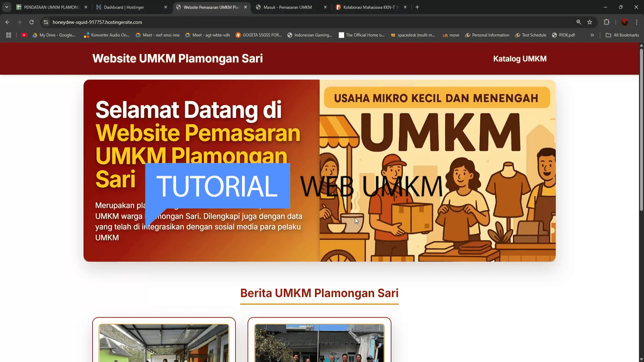Open first news card photo with green building
644x362 pixels.
(x=164, y=343)
